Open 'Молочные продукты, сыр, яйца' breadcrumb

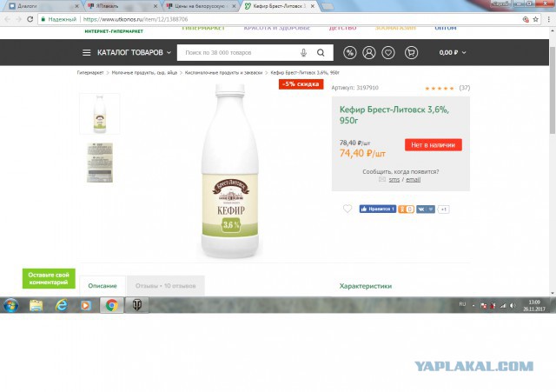coord(144,73)
